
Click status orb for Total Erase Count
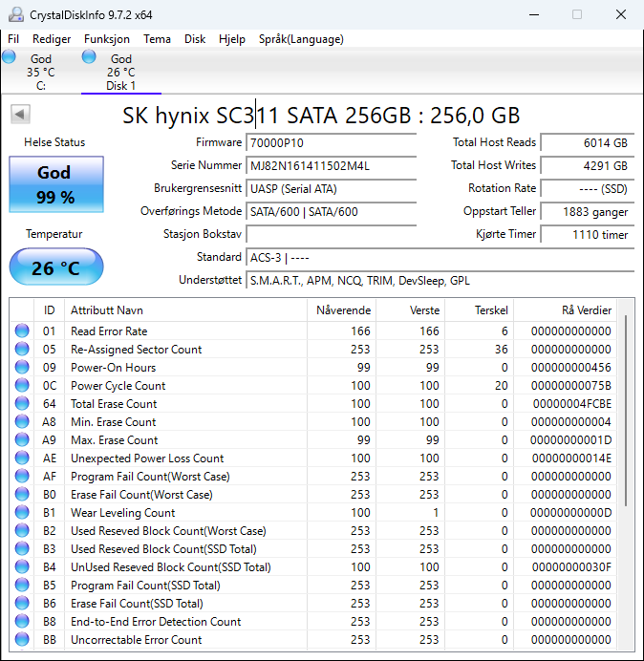point(22,403)
